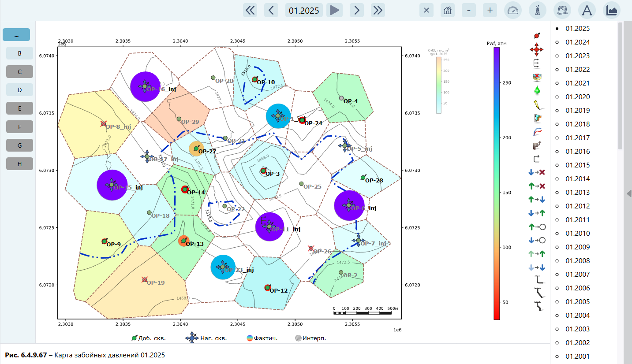Open the map layers icon in toolbar
The height and width of the screenshot is (364, 632).
(x=562, y=10)
